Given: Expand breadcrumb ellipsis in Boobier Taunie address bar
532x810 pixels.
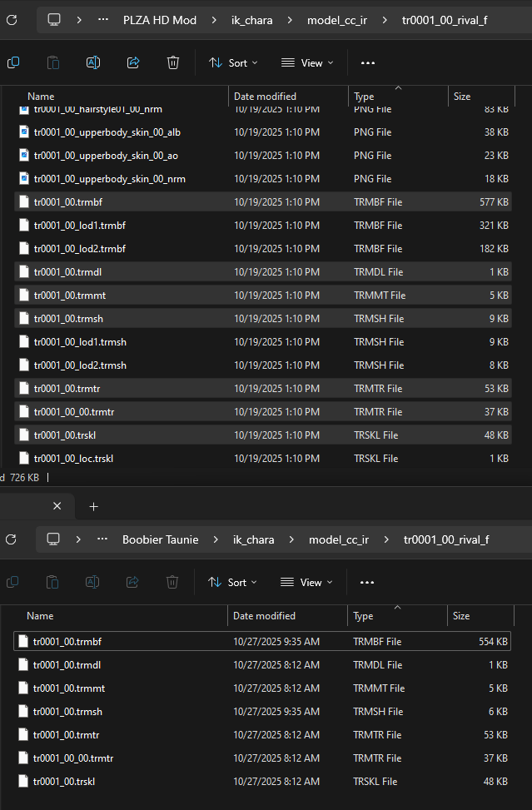Looking at the screenshot, I should tap(102, 539).
